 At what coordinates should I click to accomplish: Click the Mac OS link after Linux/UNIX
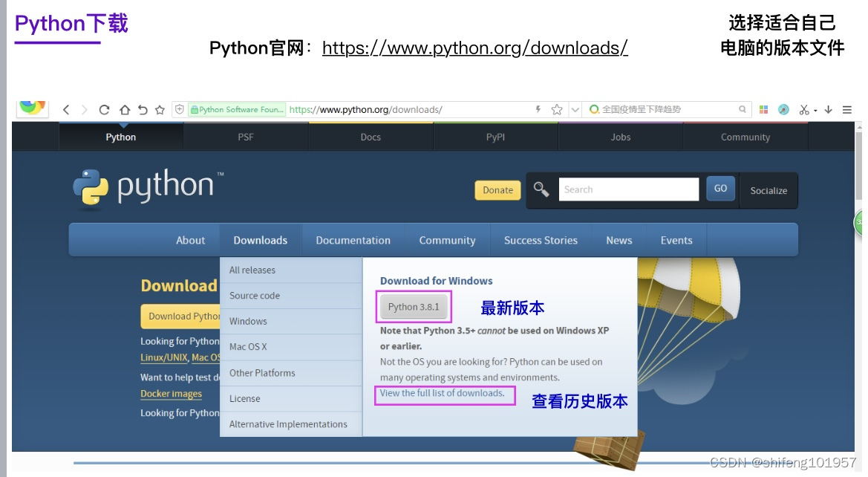click(x=206, y=357)
